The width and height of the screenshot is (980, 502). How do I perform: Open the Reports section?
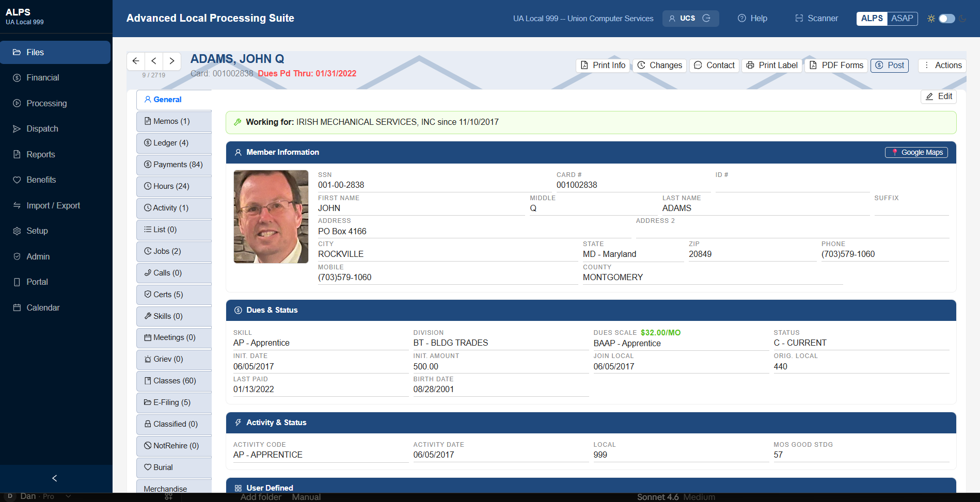55,155
